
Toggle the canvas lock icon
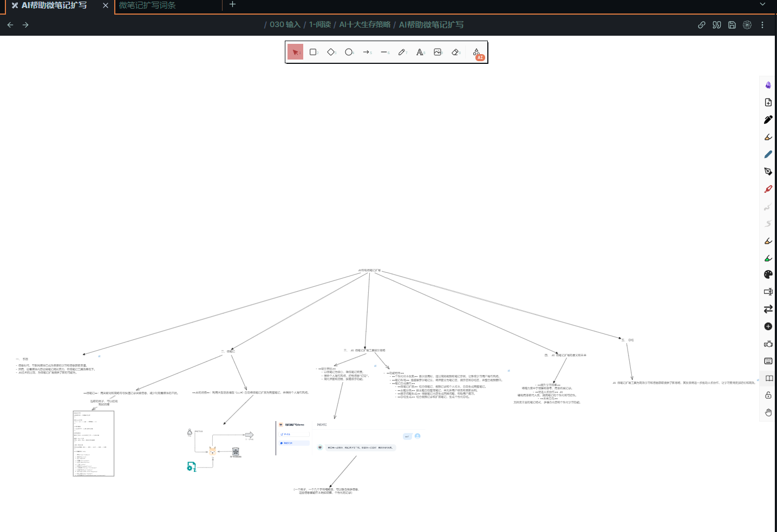(768, 395)
